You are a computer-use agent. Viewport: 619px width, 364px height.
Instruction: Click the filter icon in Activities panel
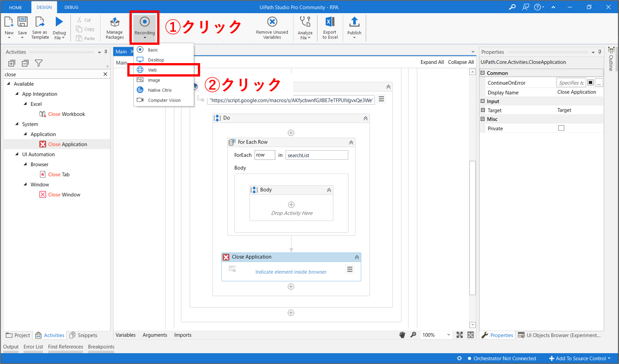pyautogui.click(x=38, y=63)
